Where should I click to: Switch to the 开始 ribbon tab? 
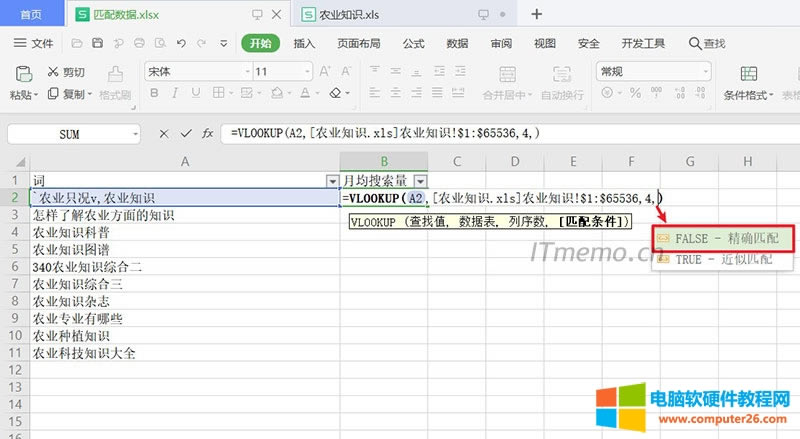[x=261, y=43]
